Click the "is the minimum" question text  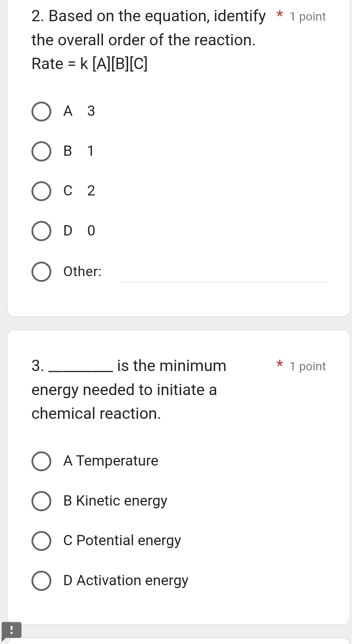[172, 366]
